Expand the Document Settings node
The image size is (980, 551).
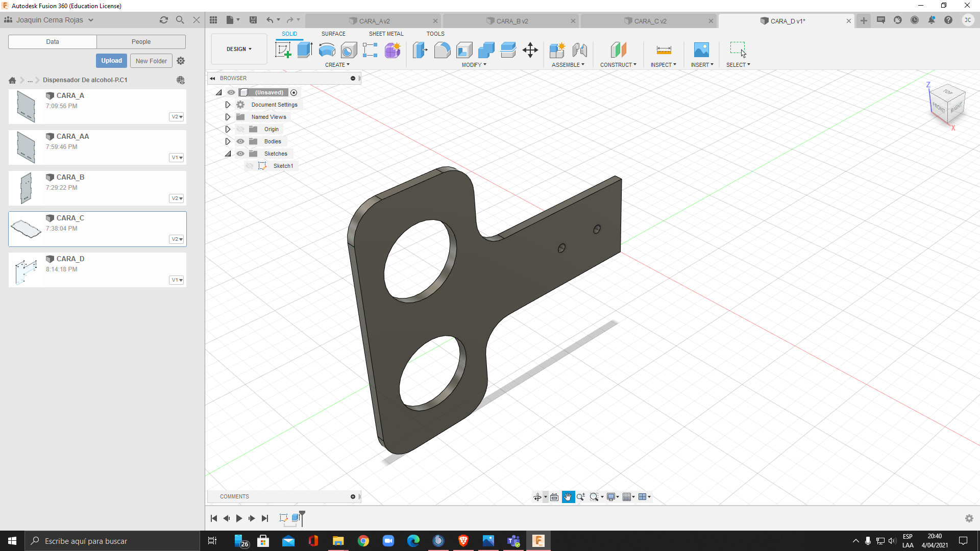228,105
